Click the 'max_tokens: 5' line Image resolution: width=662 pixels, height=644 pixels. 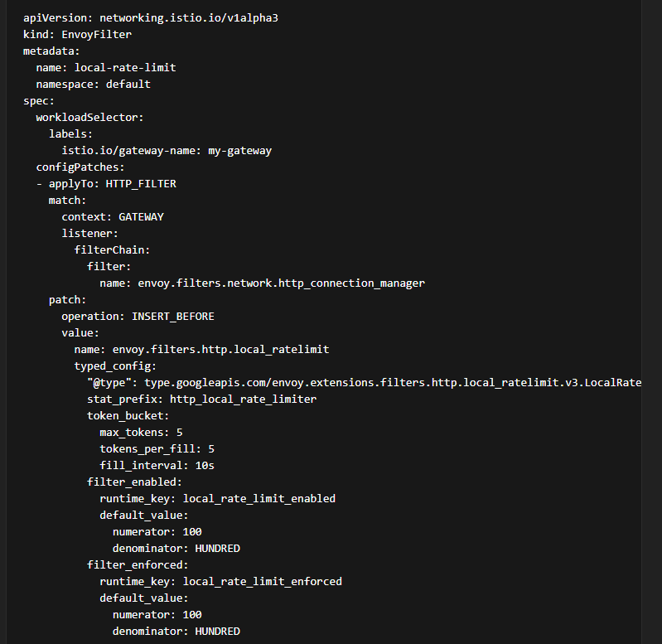[x=141, y=432]
